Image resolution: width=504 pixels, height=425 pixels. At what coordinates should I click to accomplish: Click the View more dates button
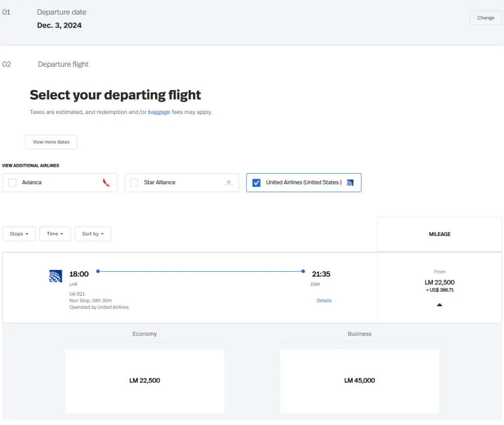click(x=51, y=142)
